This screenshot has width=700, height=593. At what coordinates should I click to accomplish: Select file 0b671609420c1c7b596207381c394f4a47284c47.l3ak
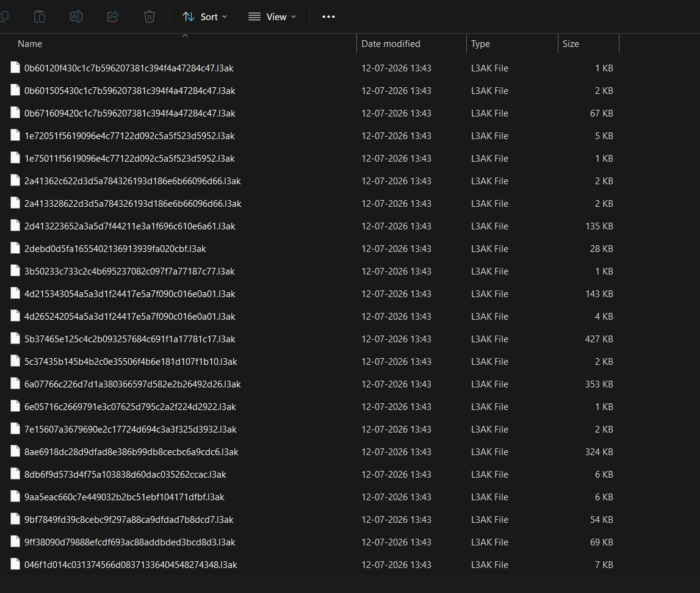[130, 113]
